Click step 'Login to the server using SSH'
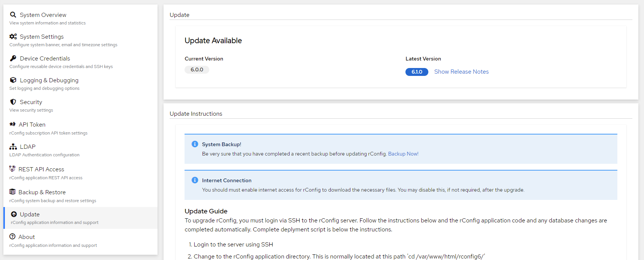The width and height of the screenshot is (644, 260). 233,245
